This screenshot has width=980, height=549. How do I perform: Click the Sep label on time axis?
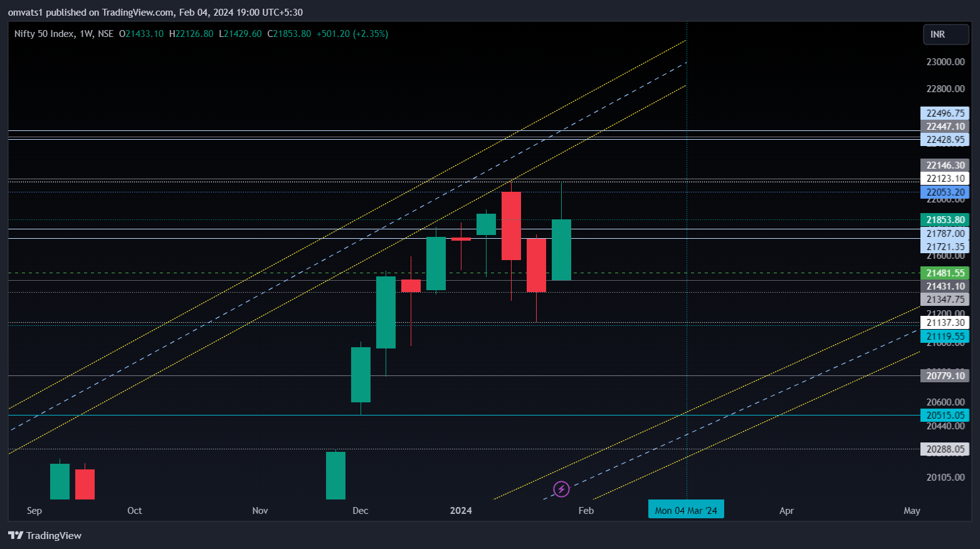coord(34,511)
